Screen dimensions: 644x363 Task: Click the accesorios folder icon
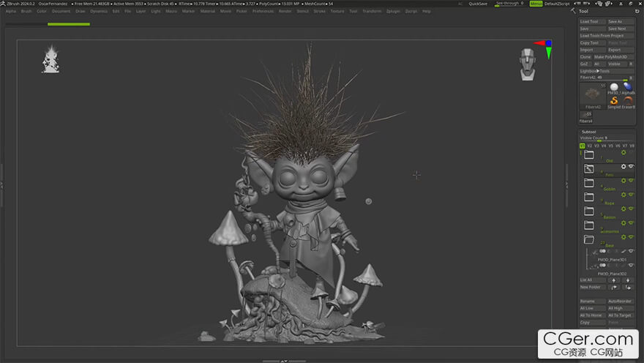(x=588, y=225)
